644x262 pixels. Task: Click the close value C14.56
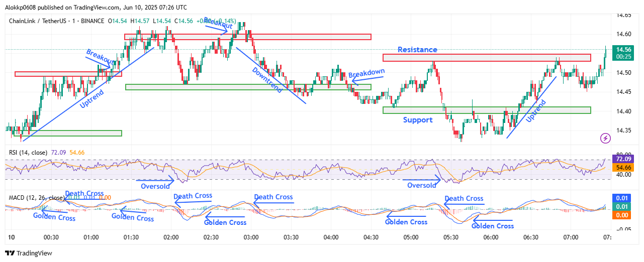coord(184,21)
